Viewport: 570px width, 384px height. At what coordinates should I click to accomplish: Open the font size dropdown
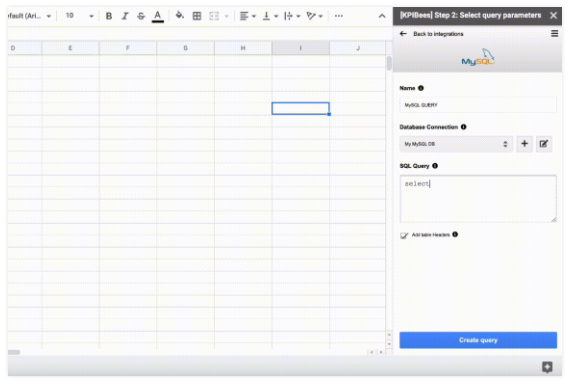[79, 16]
